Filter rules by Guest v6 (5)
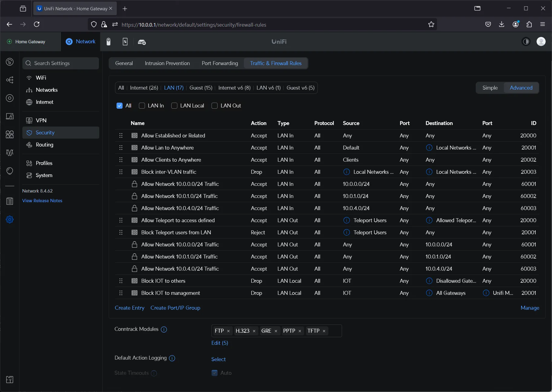The image size is (552, 392). tap(300, 88)
